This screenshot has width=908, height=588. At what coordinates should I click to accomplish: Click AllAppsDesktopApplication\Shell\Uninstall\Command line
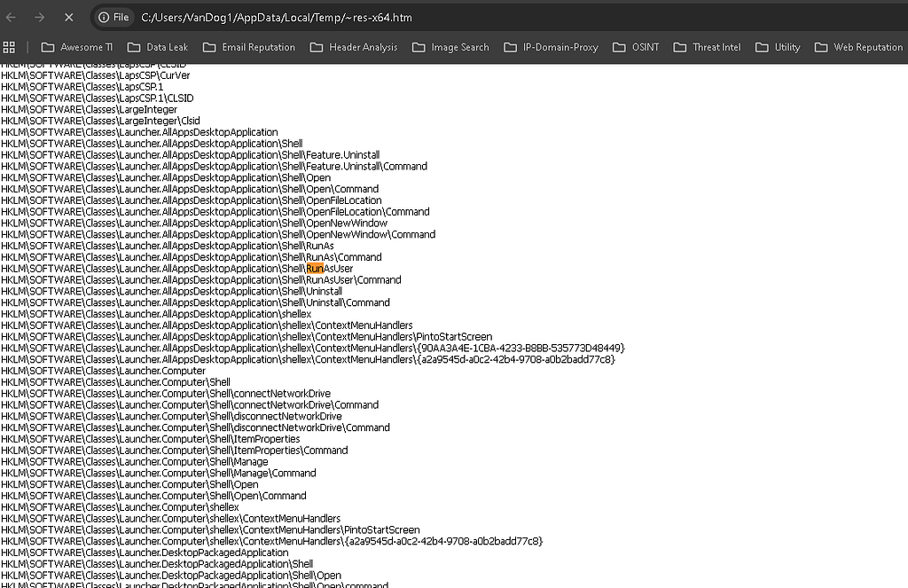[195, 303]
